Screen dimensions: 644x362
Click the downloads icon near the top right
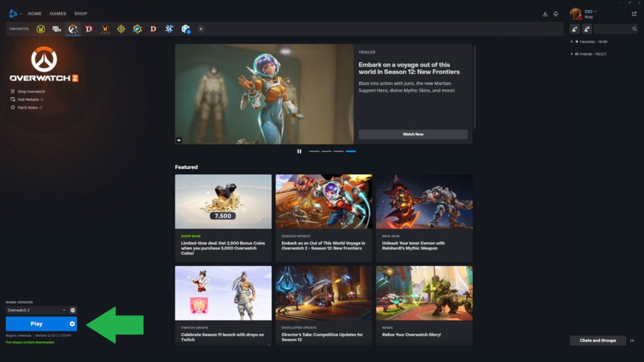pyautogui.click(x=545, y=13)
